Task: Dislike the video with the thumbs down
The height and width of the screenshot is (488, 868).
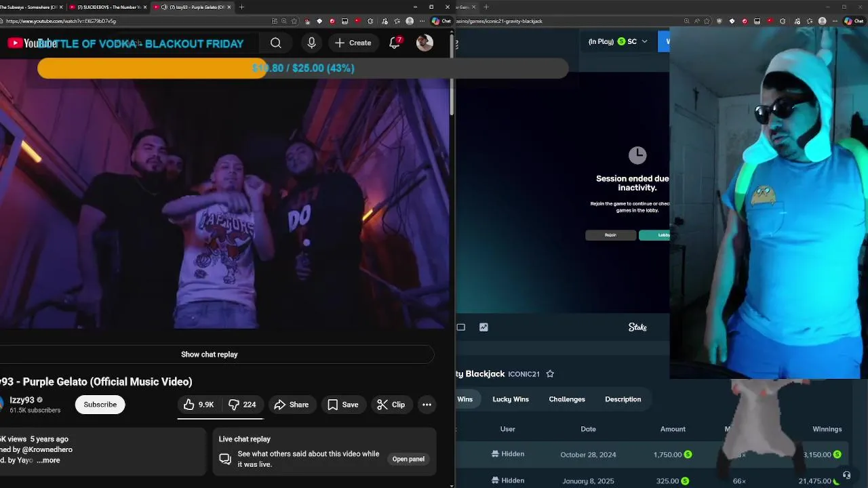Action: coord(242,405)
